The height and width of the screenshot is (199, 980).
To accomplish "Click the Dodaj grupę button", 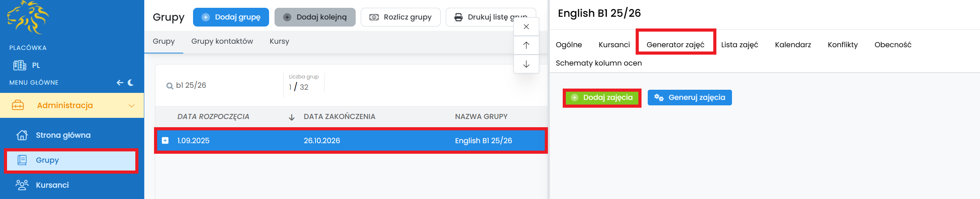I will [x=231, y=17].
